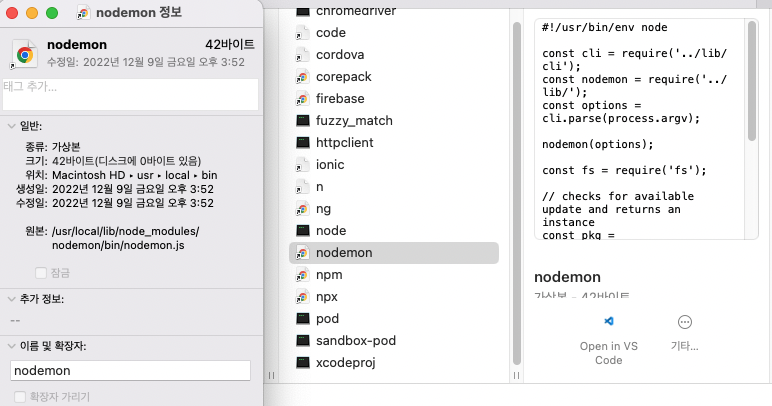The height and width of the screenshot is (406, 772).
Task: Click the original path /usr/local/lib/node_modules text
Action: (126, 238)
